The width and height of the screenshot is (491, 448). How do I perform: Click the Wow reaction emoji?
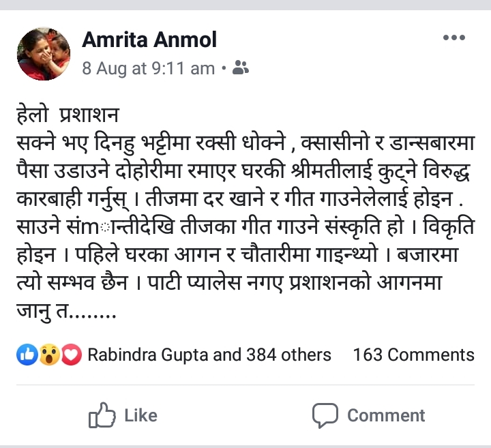(49, 355)
